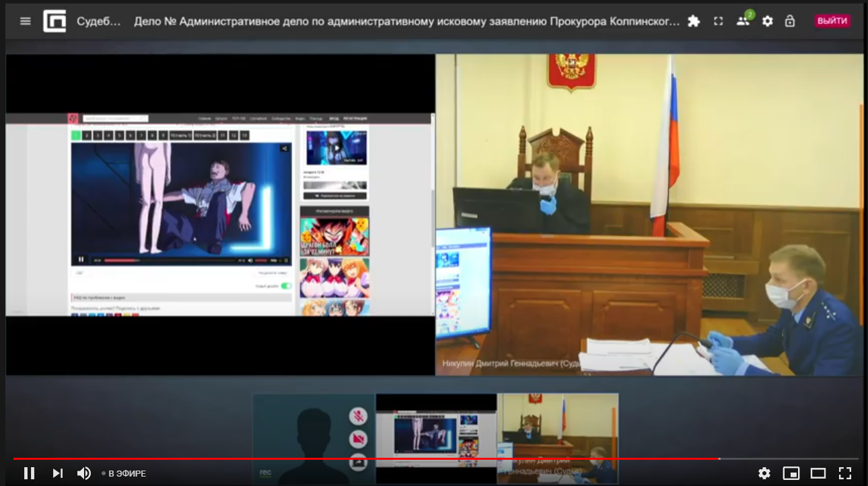The height and width of the screenshot is (486, 868).
Task: Toggle conference fullscreen icon in header
Action: (718, 21)
